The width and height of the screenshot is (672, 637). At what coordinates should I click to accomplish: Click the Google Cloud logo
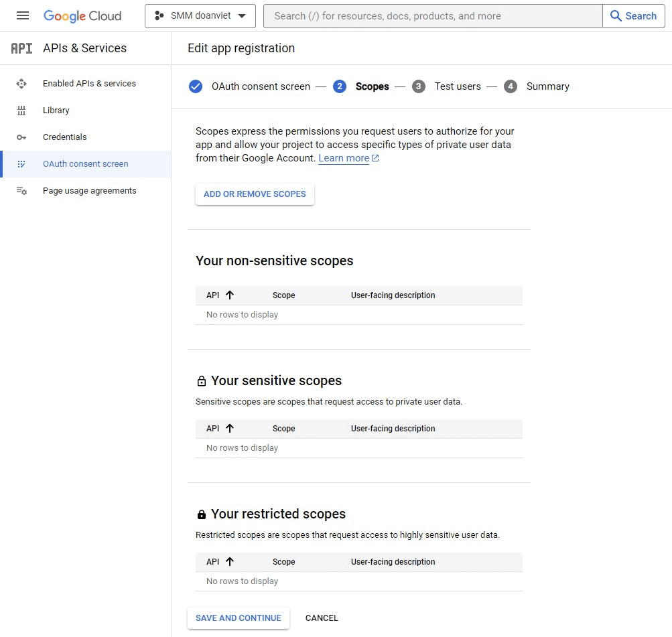coord(82,16)
